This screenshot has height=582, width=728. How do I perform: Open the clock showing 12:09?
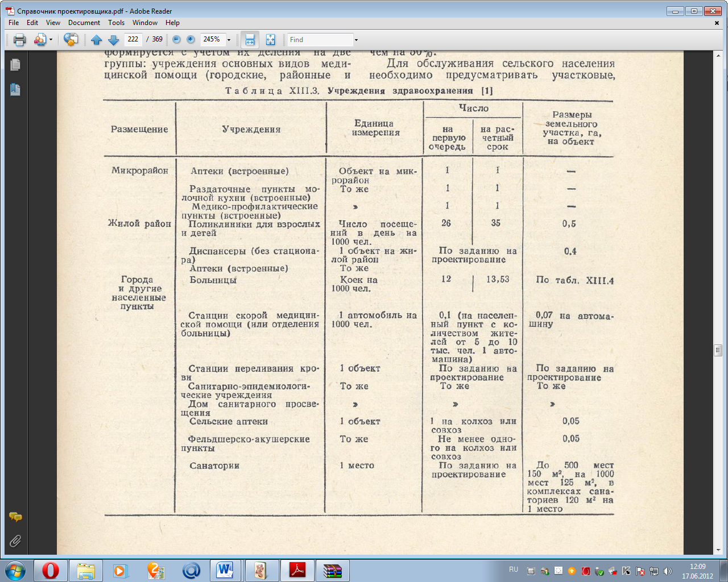[697, 567]
